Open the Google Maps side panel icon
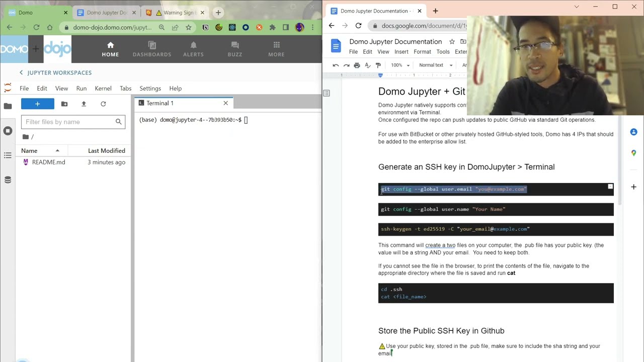This screenshot has width=644, height=362. point(633,153)
